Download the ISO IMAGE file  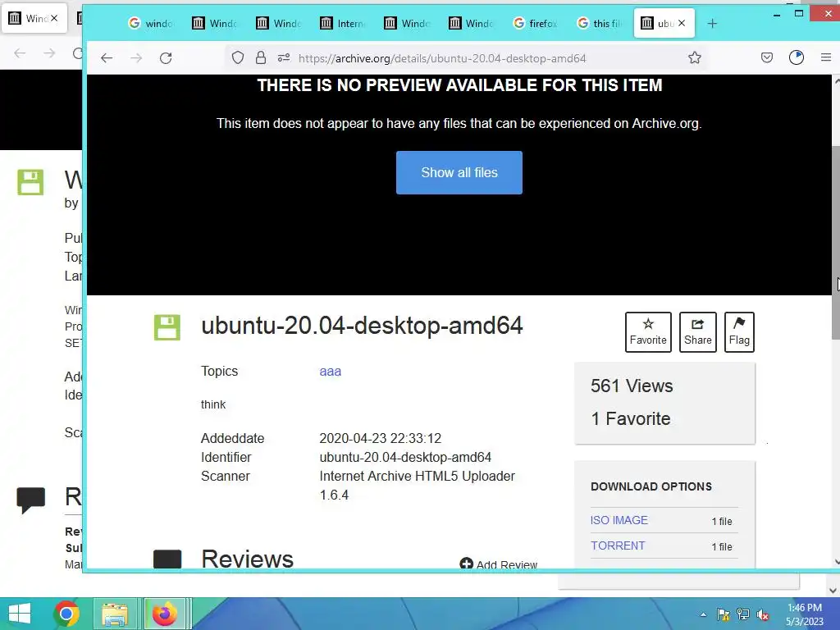tap(619, 520)
